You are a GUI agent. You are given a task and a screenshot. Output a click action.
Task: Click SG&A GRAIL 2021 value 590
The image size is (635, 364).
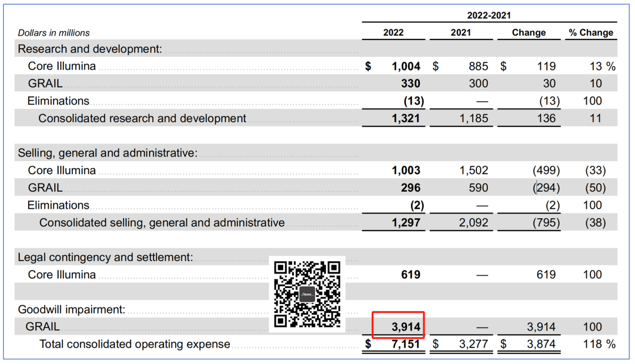[x=478, y=188]
